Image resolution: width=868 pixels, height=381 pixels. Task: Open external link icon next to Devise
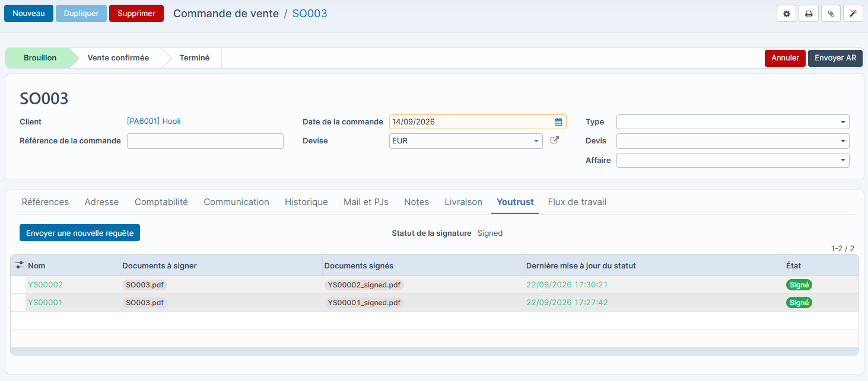point(555,140)
